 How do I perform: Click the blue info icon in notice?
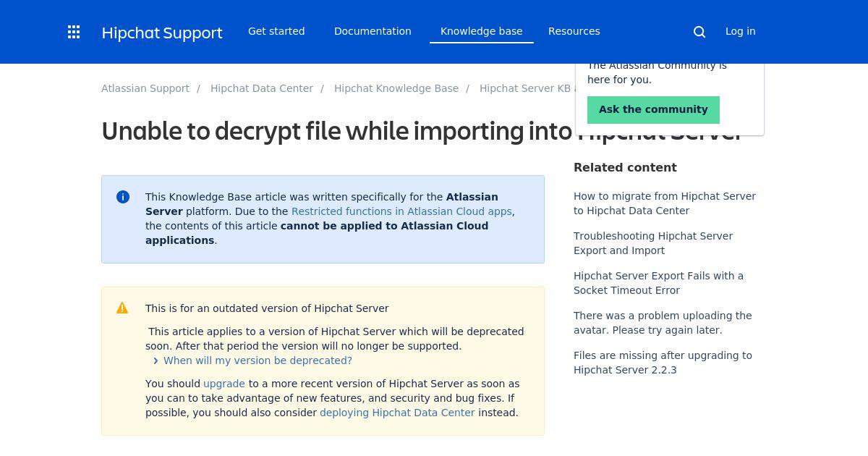coord(123,197)
